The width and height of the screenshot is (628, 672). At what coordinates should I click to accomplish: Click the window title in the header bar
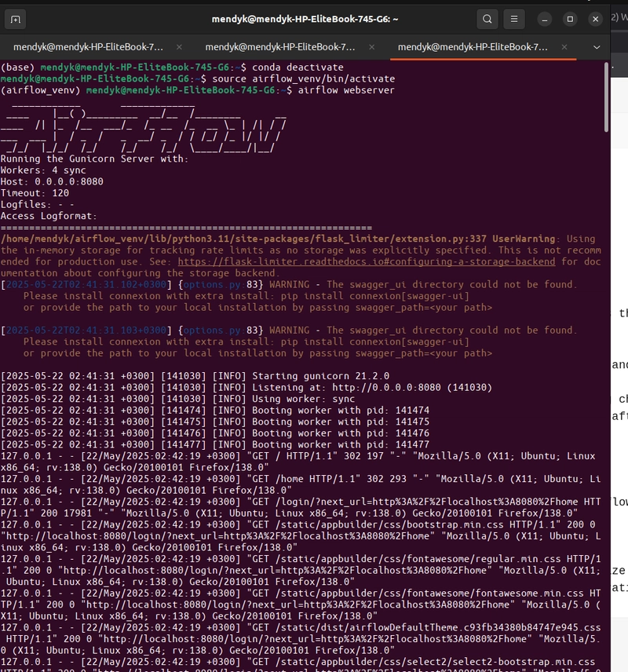tap(305, 20)
